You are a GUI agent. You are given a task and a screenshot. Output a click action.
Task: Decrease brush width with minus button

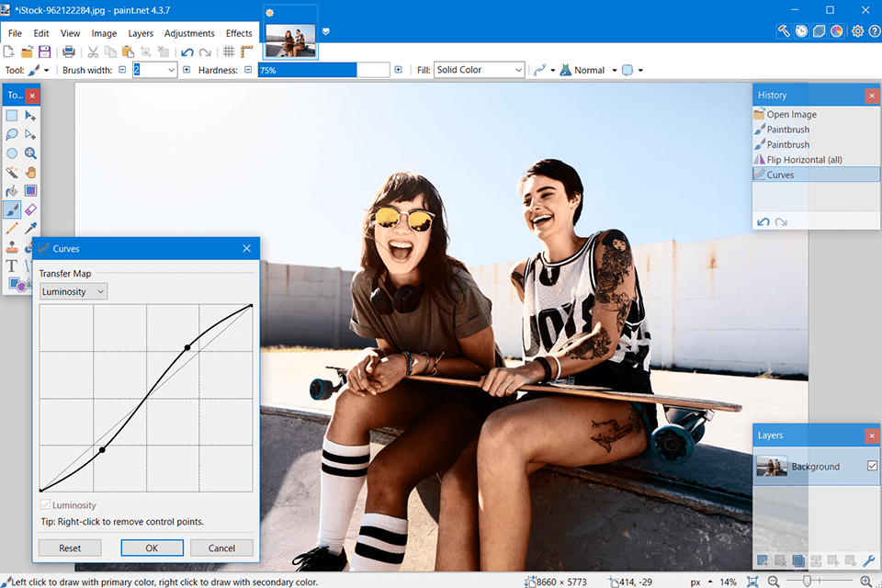click(x=122, y=70)
